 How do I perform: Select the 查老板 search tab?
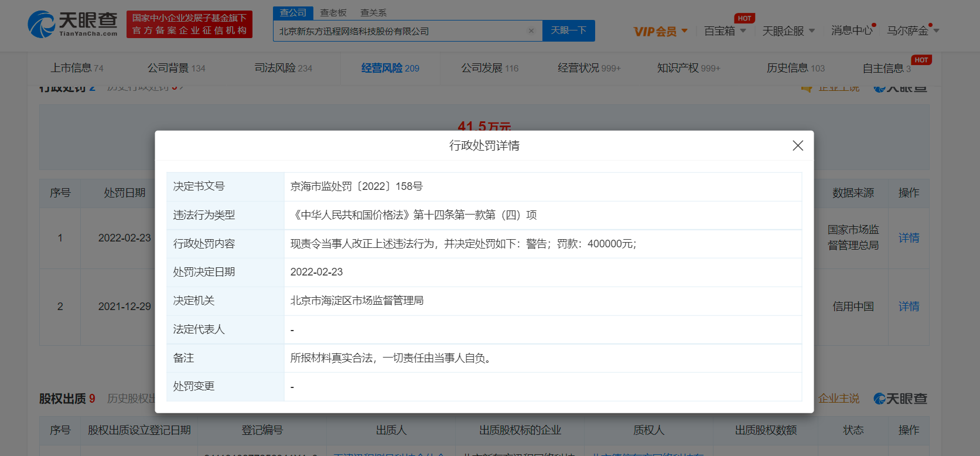coord(333,13)
